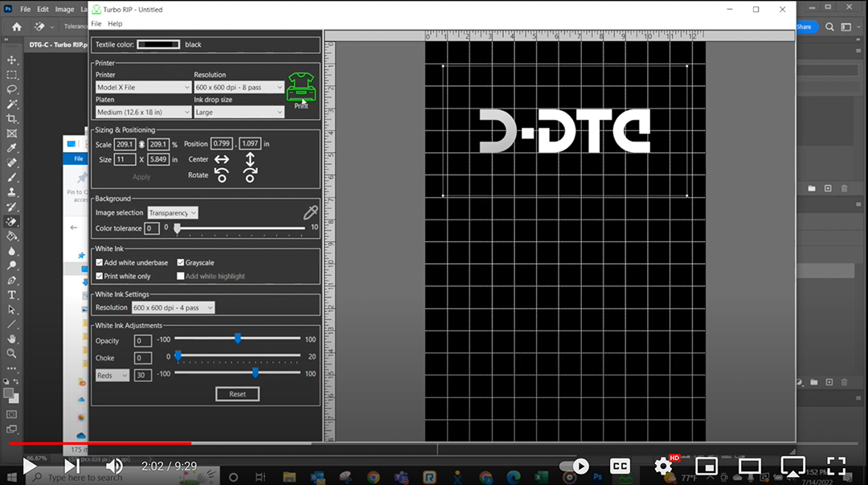This screenshot has height=485, width=868.
Task: Play the video
Action: coord(30,466)
